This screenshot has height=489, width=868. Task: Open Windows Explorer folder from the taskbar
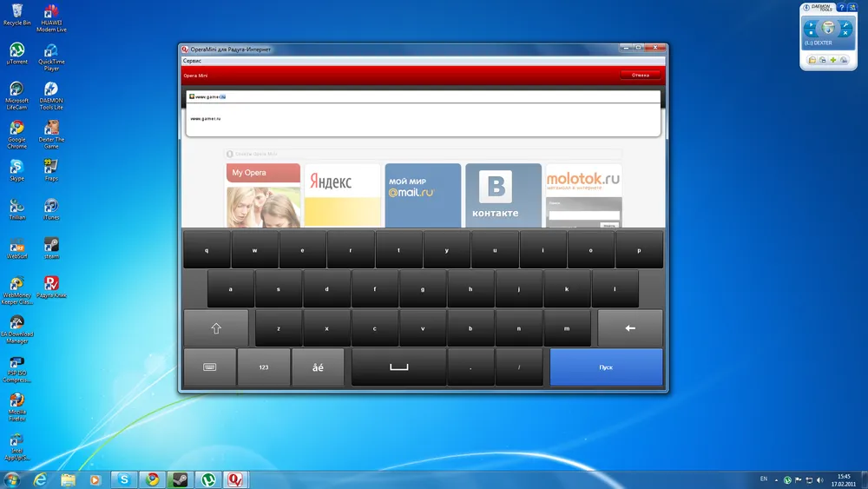68,479
